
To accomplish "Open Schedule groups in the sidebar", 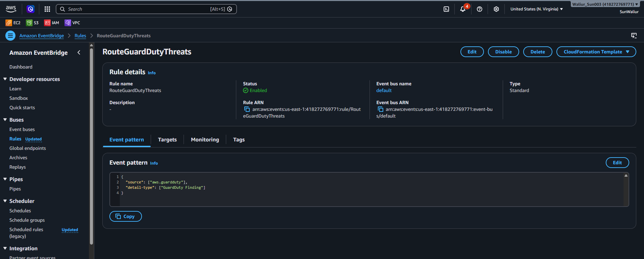I will (x=27, y=220).
